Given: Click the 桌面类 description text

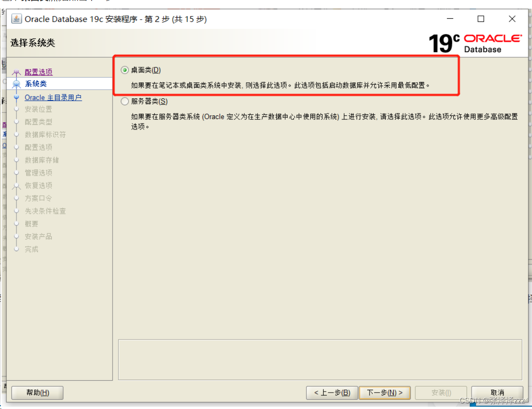Looking at the screenshot, I should point(280,85).
